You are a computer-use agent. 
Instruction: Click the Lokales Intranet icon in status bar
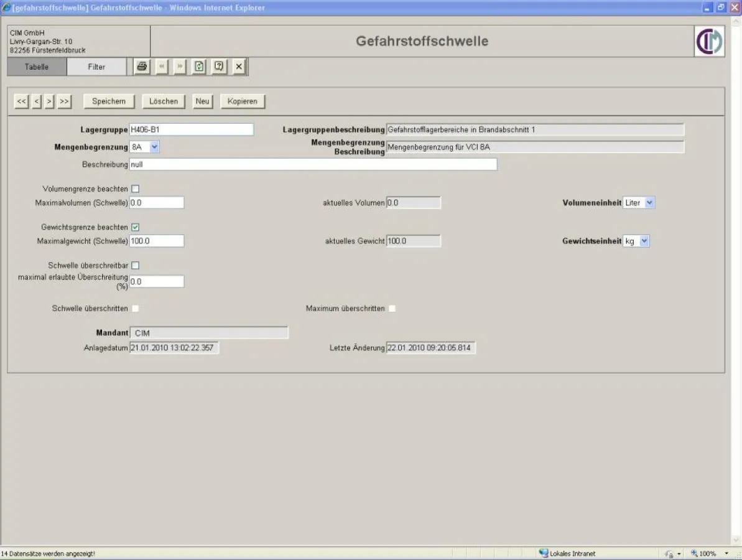click(x=544, y=553)
